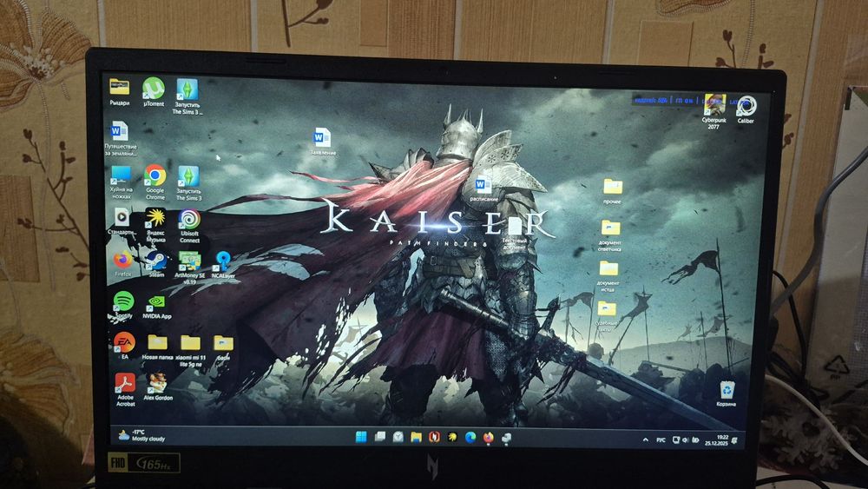Open File Explorer from the taskbar
Screen dimensions: 868x489
click(x=417, y=438)
